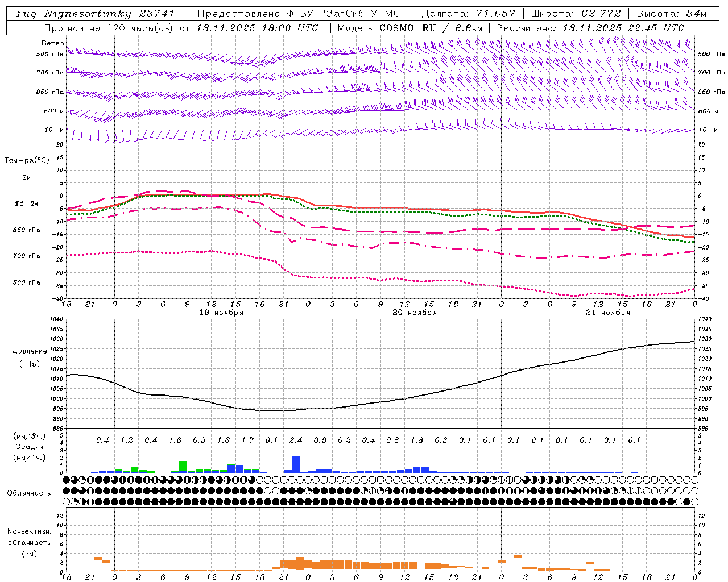This screenshot has width=728, height=582.
Task: Click the "Конвективн." convective cloud label
Action: tap(29, 531)
